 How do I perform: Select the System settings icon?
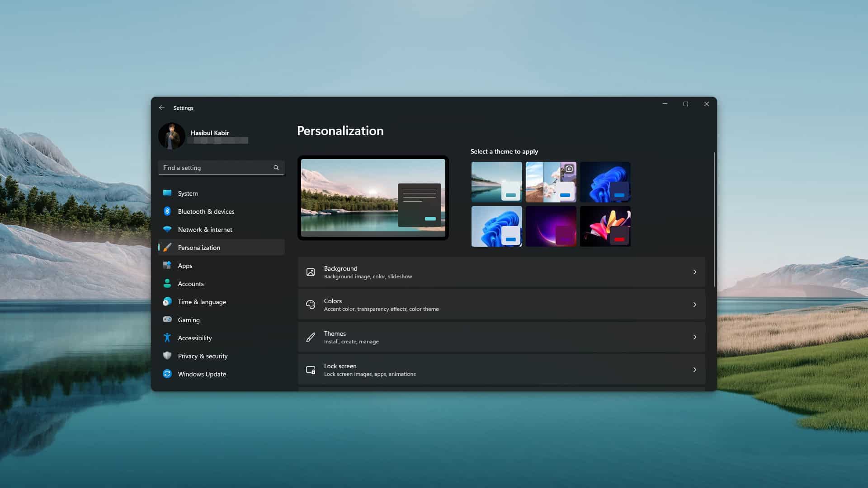167,193
